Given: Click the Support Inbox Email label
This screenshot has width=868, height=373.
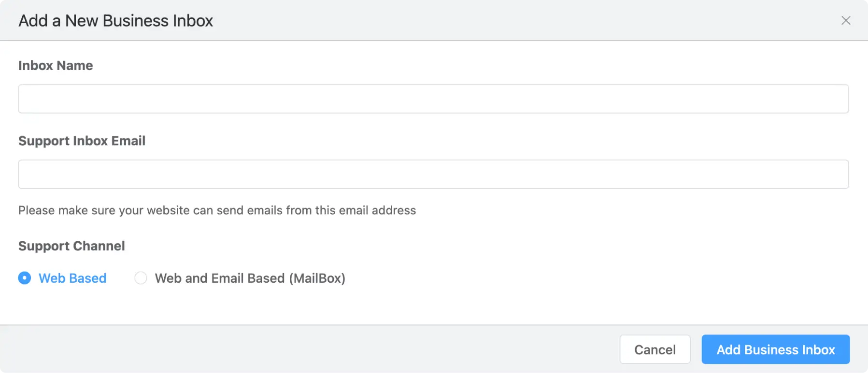Looking at the screenshot, I should [x=82, y=140].
